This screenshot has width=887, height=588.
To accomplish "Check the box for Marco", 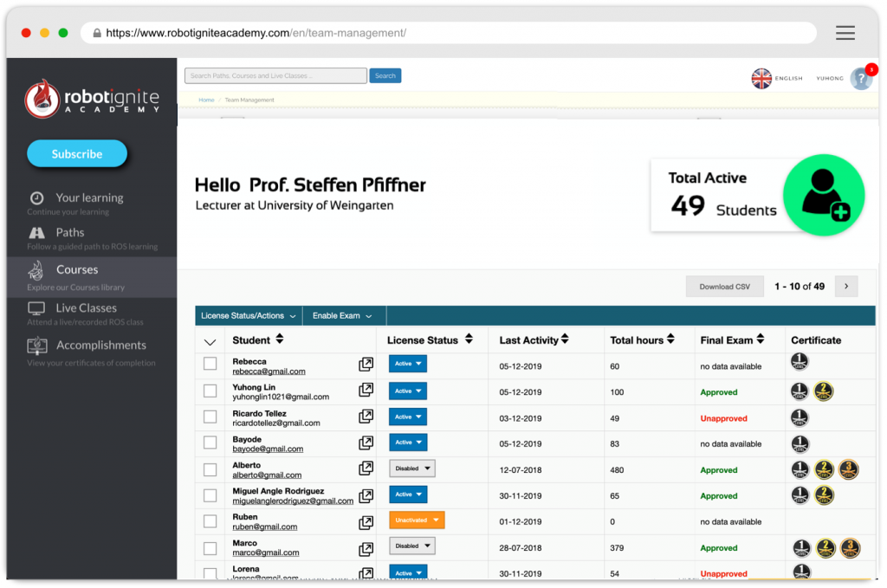I will (x=210, y=548).
